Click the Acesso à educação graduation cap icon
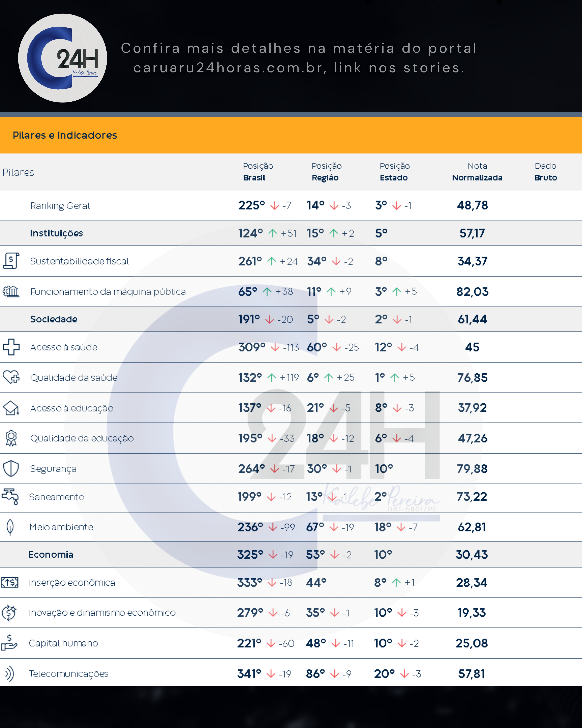 coord(11,408)
